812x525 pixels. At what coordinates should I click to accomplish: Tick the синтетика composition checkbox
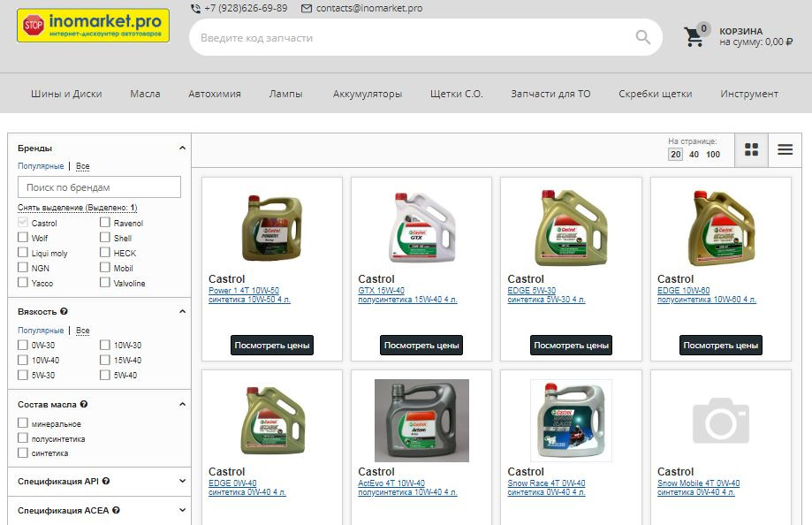tap(23, 453)
